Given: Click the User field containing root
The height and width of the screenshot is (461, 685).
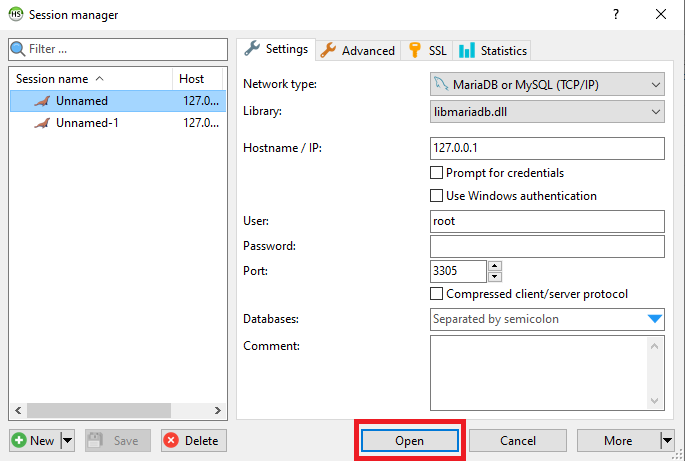Looking at the screenshot, I should point(547,221).
